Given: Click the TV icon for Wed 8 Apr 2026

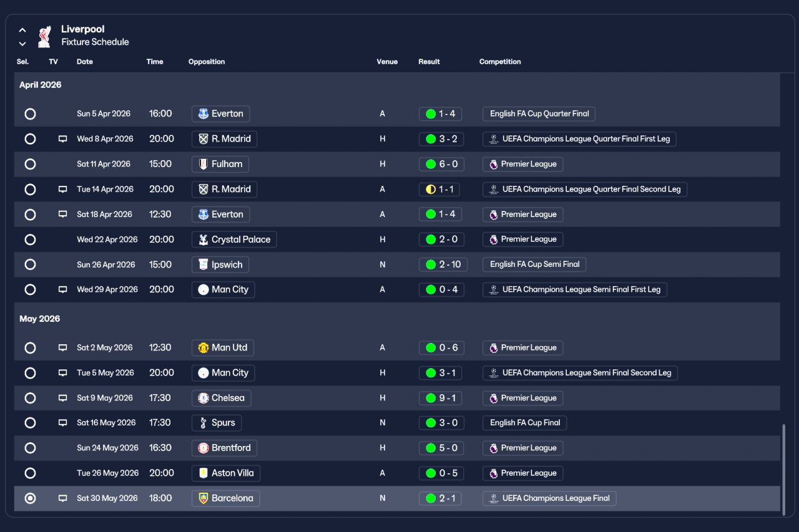Looking at the screenshot, I should (62, 139).
